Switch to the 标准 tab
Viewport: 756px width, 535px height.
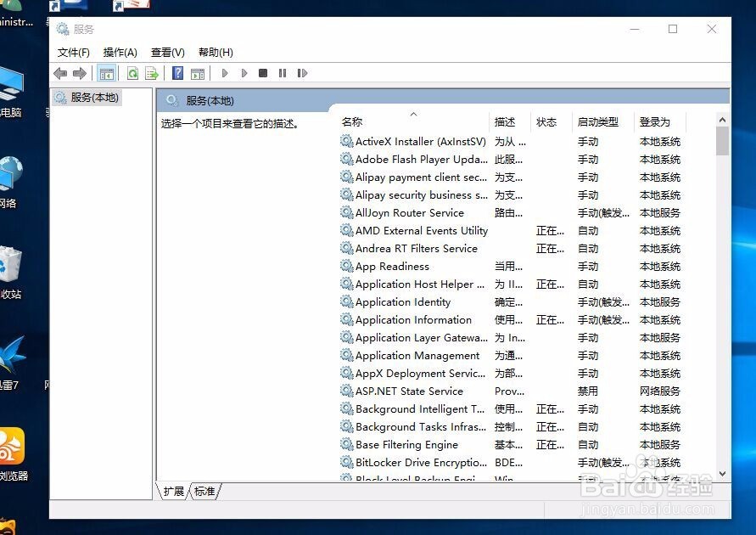click(x=204, y=491)
